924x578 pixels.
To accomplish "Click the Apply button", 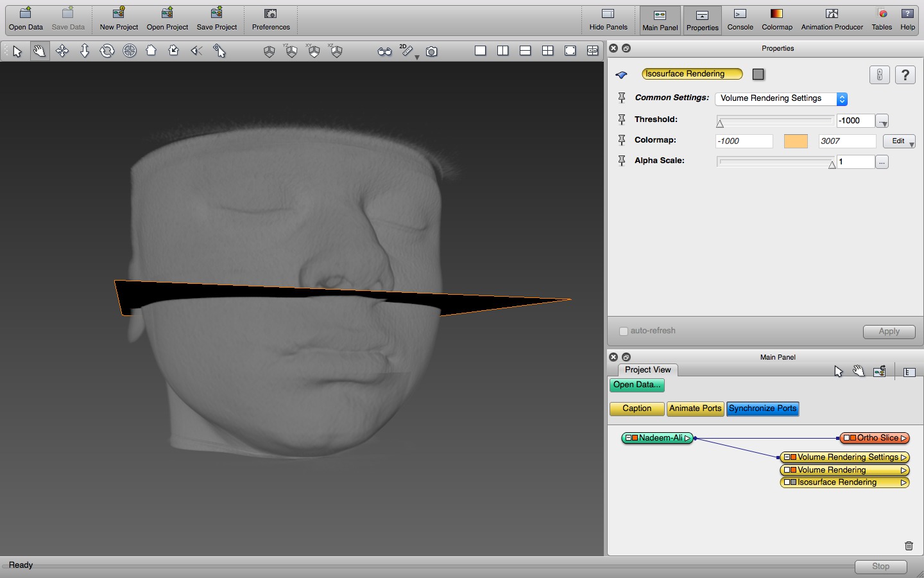I will (889, 331).
